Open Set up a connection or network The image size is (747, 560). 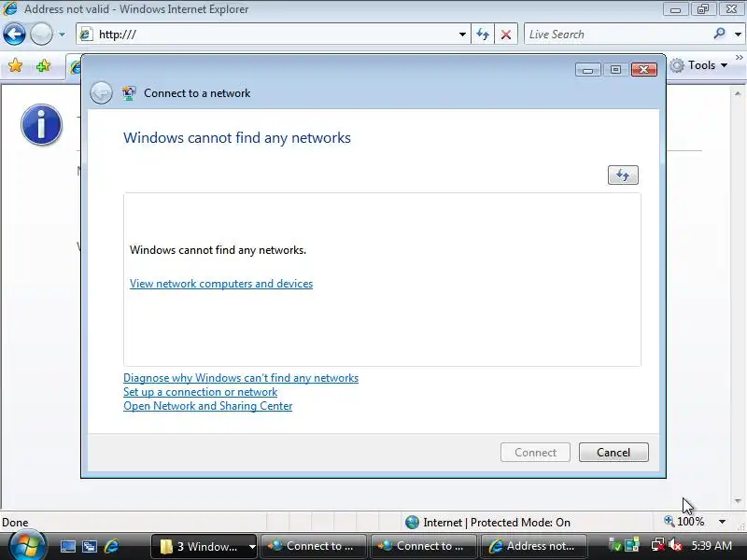click(200, 392)
